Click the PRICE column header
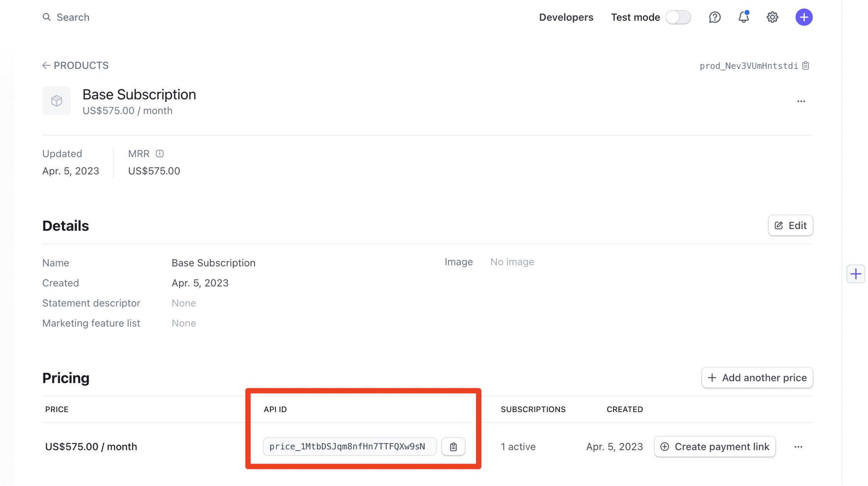 [x=57, y=409]
